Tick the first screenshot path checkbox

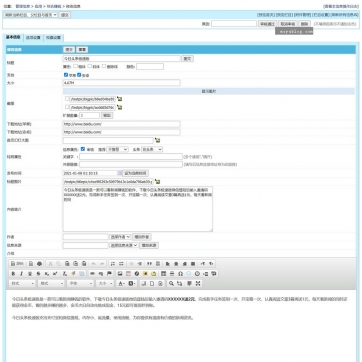point(67,99)
